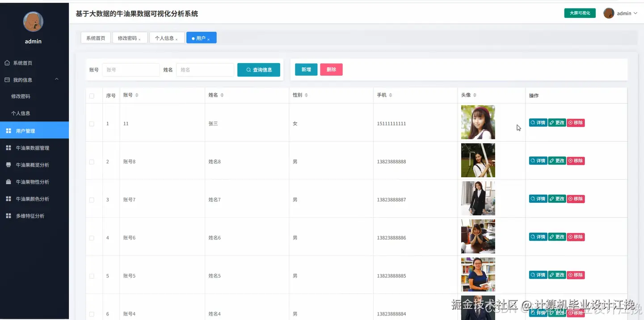The image size is (644, 320).
Task: Open the avatar photo of 姓名5
Action: pyautogui.click(x=478, y=274)
